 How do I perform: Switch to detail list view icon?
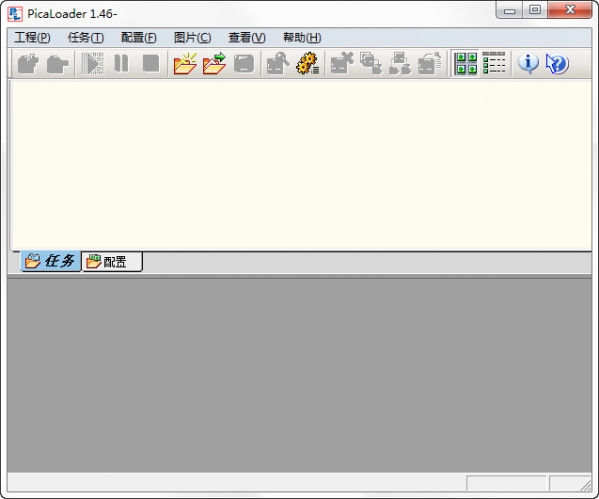(x=494, y=63)
